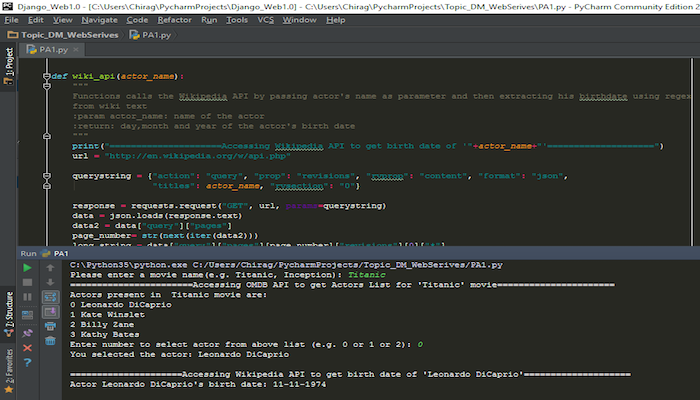Click the ':param actor_name' docstring line
This screenshot has height=400, width=700.
tap(168, 116)
